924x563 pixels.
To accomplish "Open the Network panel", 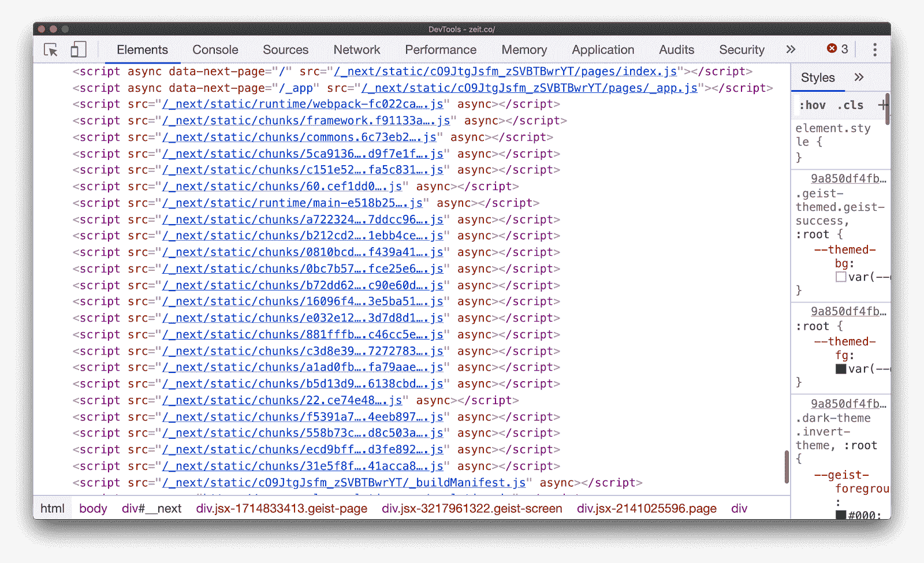I will pos(356,50).
